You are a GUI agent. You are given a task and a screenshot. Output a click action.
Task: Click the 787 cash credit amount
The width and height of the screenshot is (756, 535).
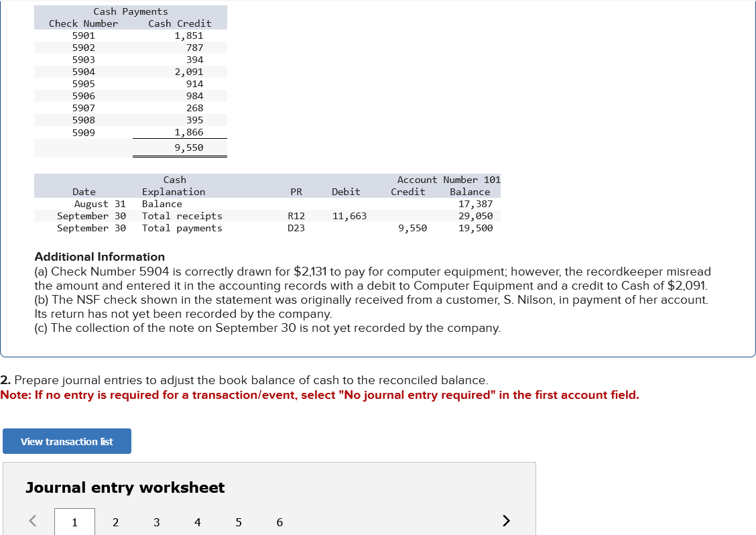(195, 48)
